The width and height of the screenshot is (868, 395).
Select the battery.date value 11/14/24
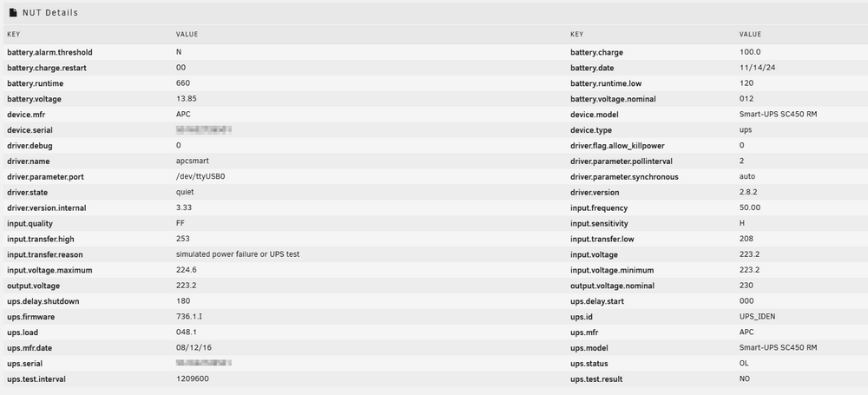[754, 68]
